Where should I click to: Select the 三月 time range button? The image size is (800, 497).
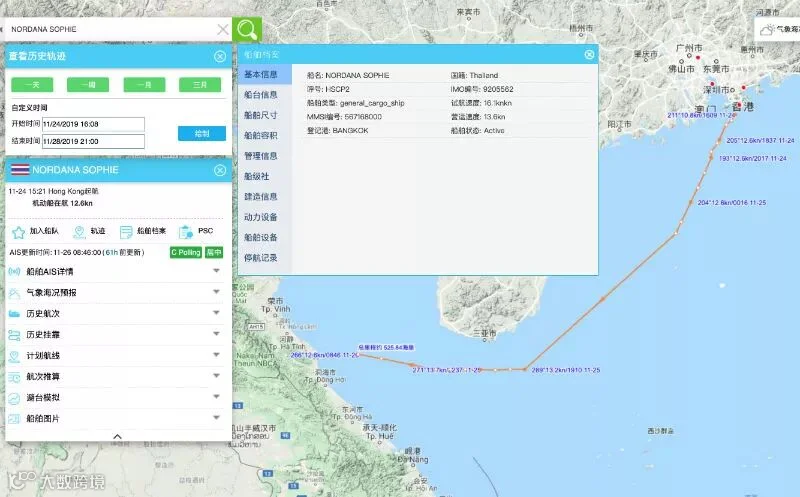pos(200,85)
